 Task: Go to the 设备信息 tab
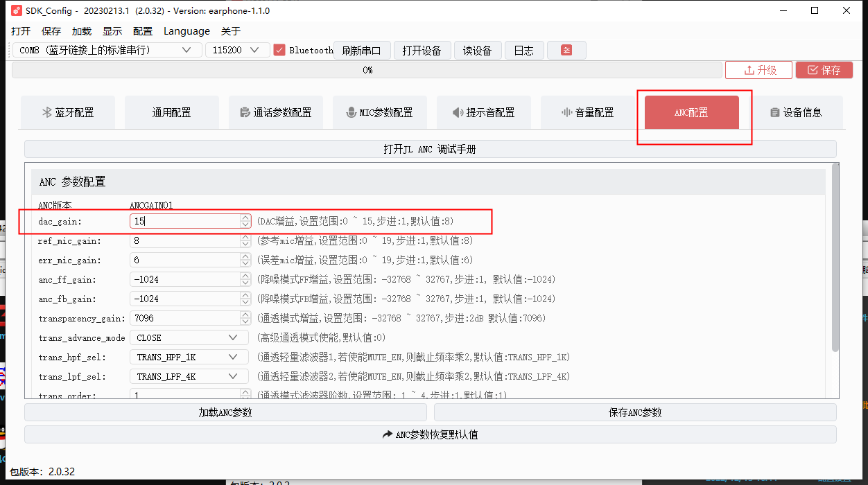click(x=795, y=112)
